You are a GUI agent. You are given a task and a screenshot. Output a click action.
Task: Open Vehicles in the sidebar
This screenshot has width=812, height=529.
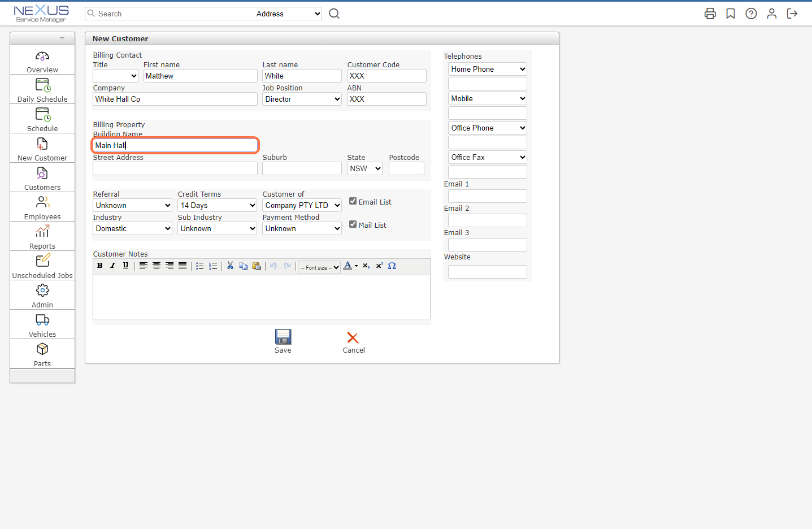42,326
